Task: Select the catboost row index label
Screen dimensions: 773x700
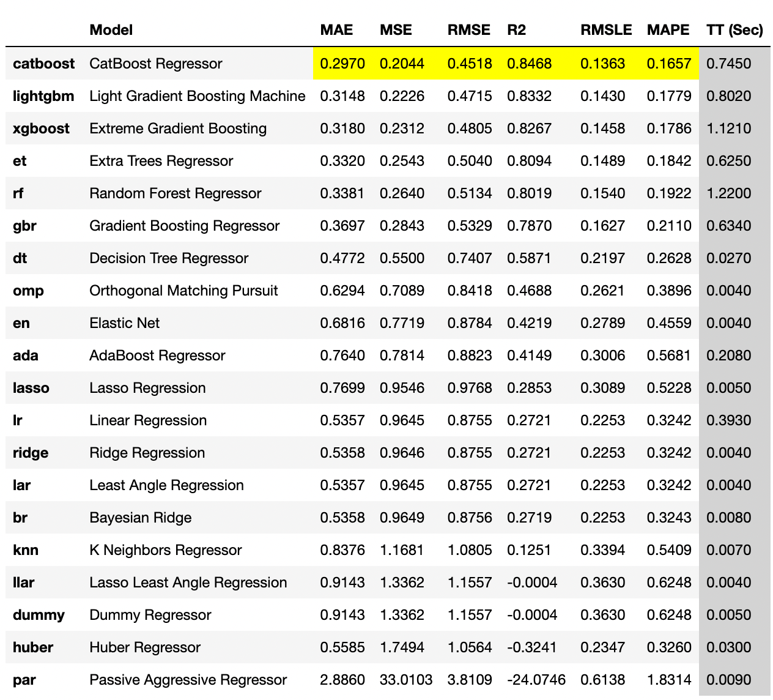Action: click(x=43, y=64)
